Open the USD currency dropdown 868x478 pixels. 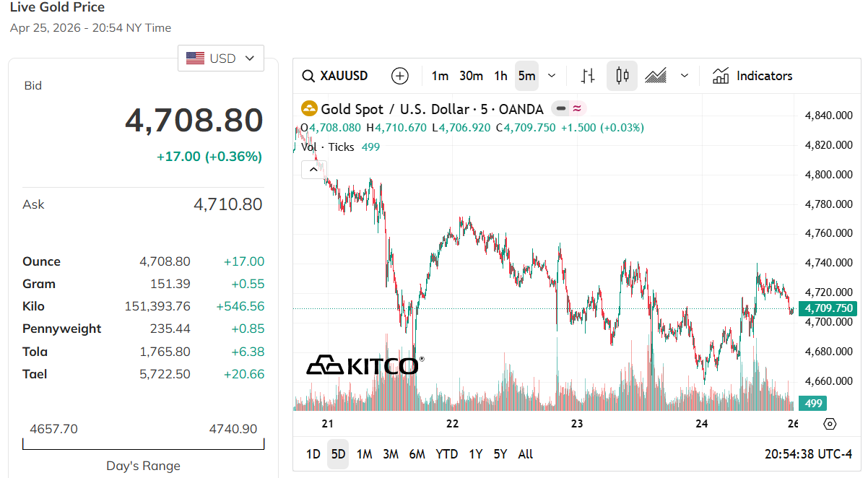tap(221, 58)
